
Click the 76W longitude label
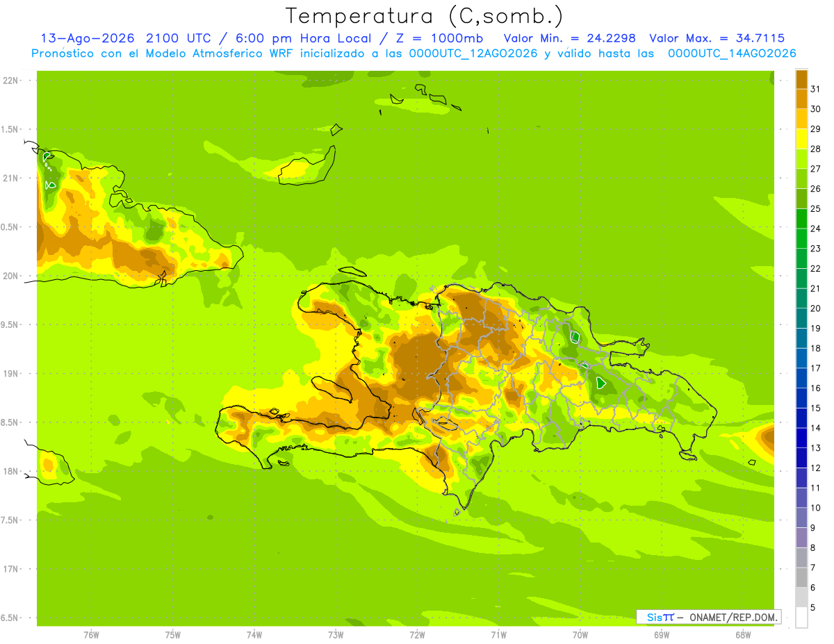(x=91, y=634)
